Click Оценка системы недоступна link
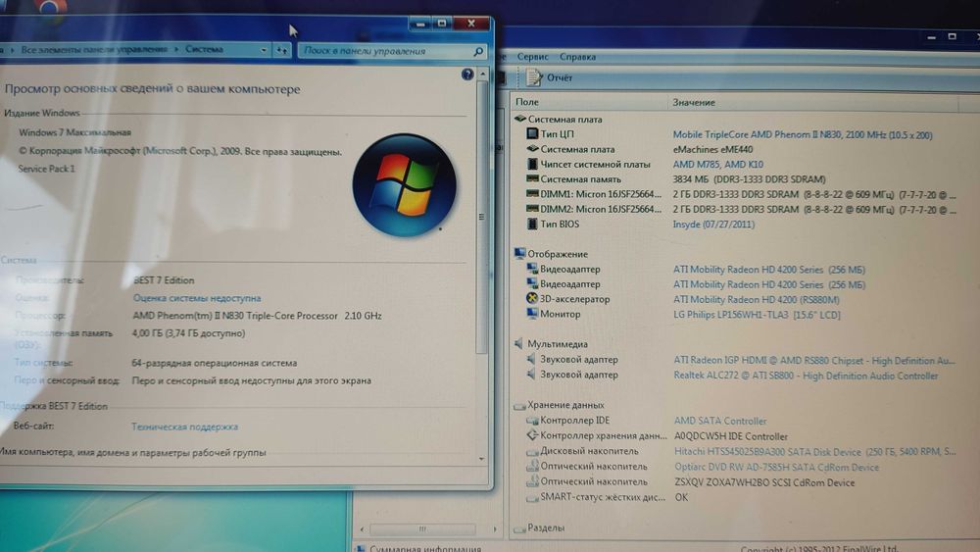 pyautogui.click(x=197, y=298)
